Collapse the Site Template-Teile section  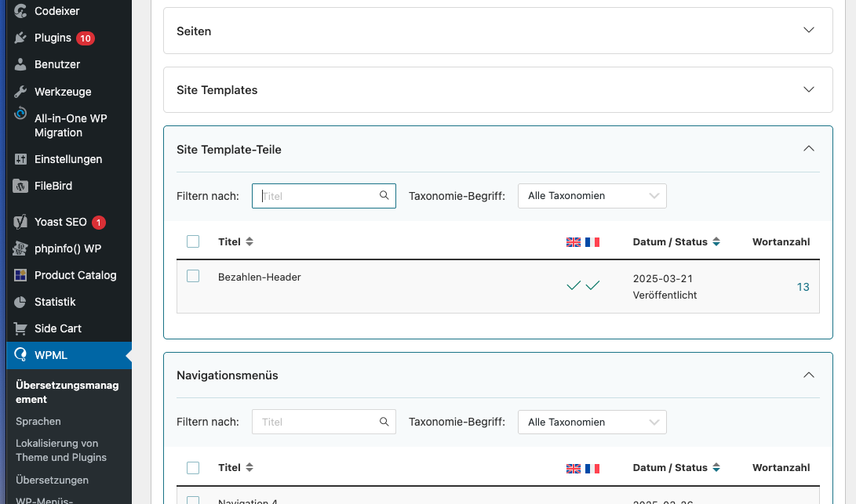click(x=808, y=148)
